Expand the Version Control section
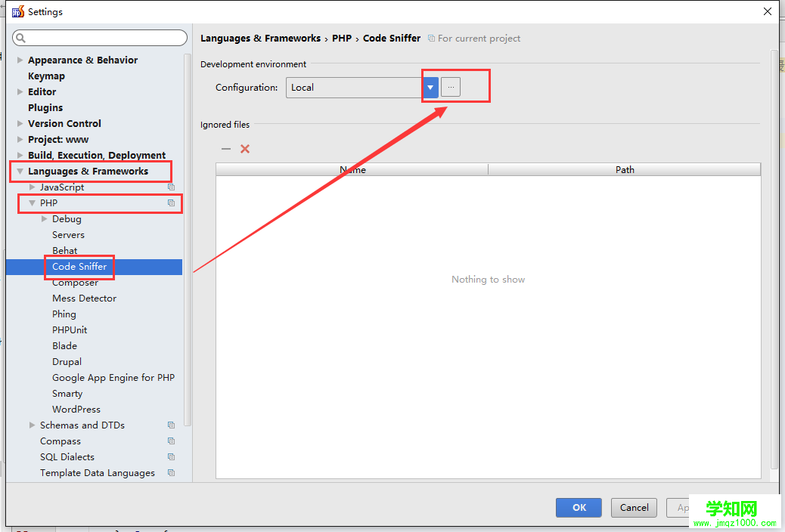The height and width of the screenshot is (532, 785). 20,124
